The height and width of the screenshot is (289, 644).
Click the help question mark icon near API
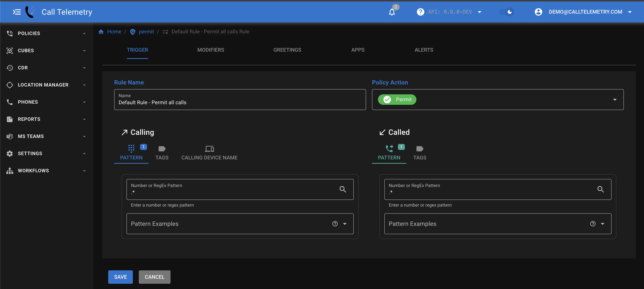pyautogui.click(x=420, y=12)
